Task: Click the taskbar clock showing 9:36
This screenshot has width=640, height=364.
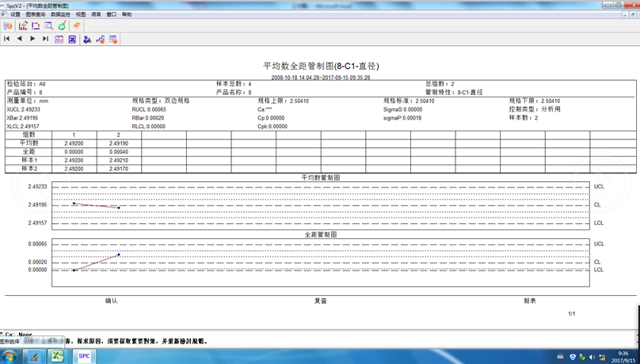Action: pos(622,356)
